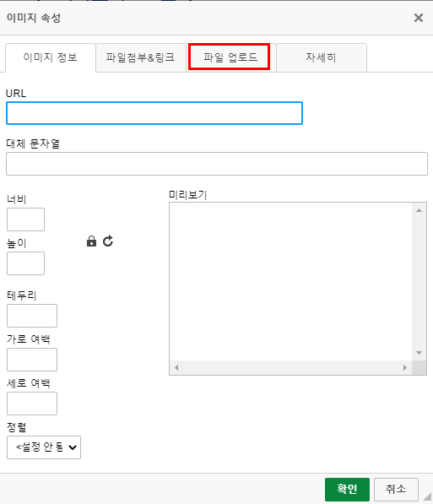This screenshot has height=504, width=433.
Task: Click the preview horizontal scroll right arrow
Action: (404, 367)
